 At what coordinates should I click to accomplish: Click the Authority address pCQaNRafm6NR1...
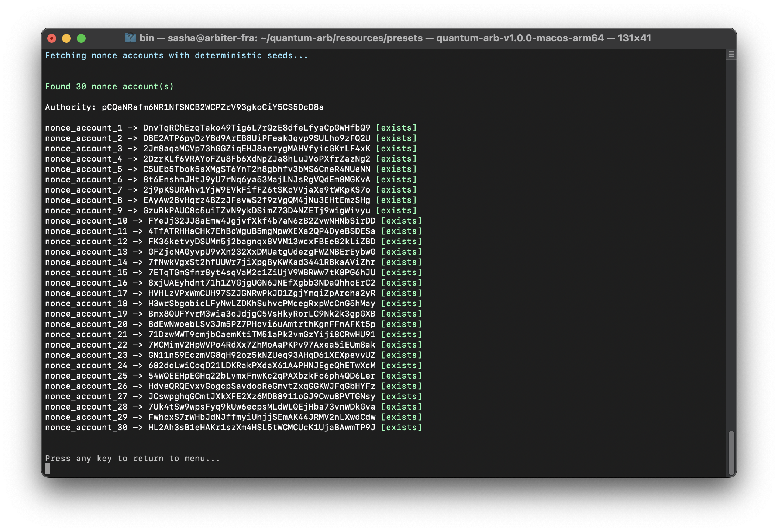coord(213,107)
